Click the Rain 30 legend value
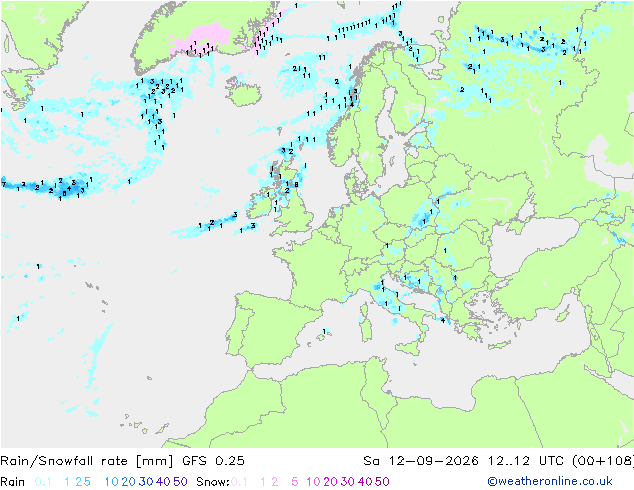The width and height of the screenshot is (634, 490). pos(146,482)
